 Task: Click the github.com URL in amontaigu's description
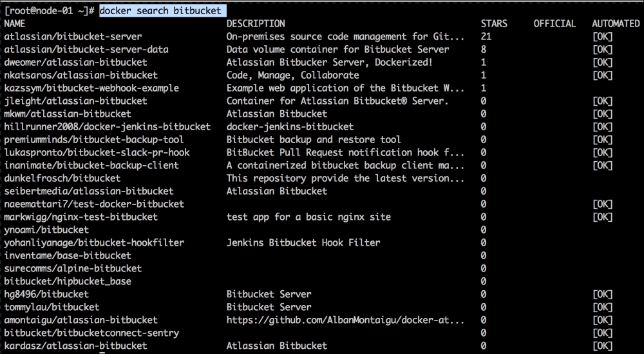coord(345,320)
